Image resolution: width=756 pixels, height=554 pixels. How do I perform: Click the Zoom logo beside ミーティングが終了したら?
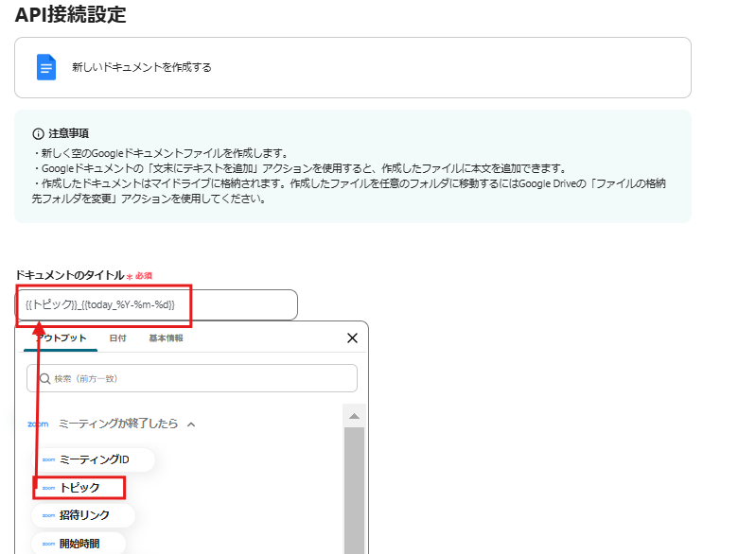pyautogui.click(x=38, y=424)
